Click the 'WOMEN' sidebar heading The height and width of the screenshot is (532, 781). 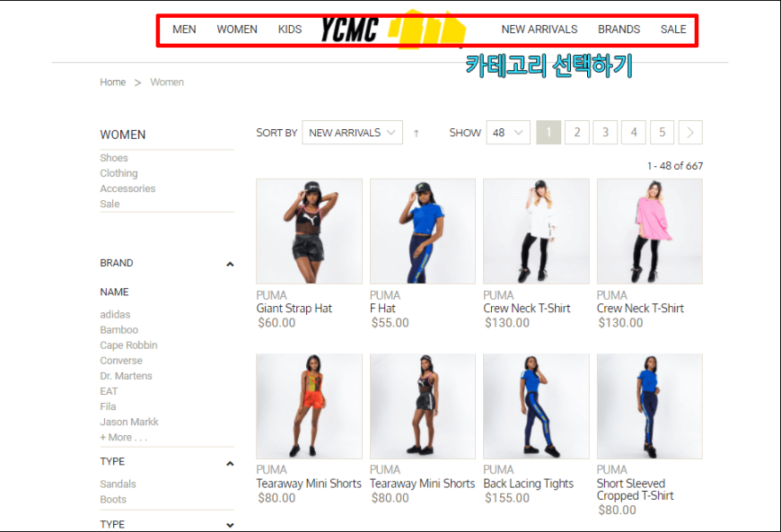pos(122,135)
